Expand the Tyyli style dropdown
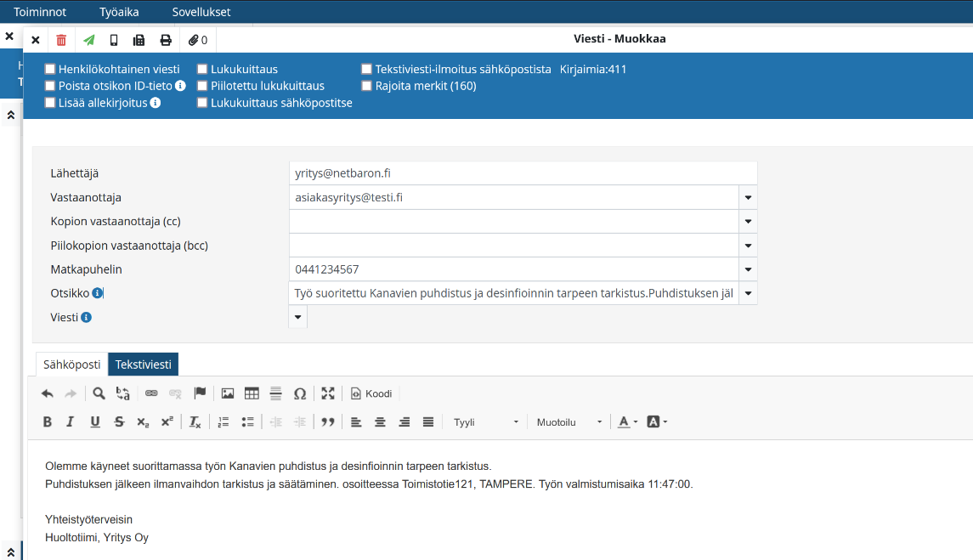This screenshot has width=973, height=560. point(486,422)
